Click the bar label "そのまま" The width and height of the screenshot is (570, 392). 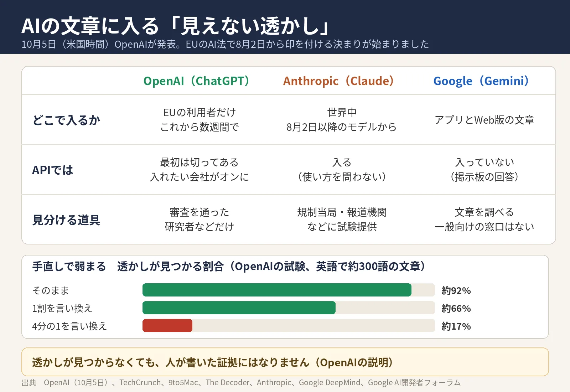(x=51, y=290)
